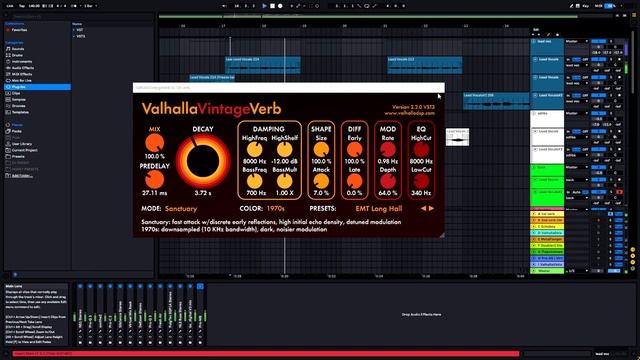Open the Samples browser category
This screenshot has width=640, height=360.
coord(19,100)
